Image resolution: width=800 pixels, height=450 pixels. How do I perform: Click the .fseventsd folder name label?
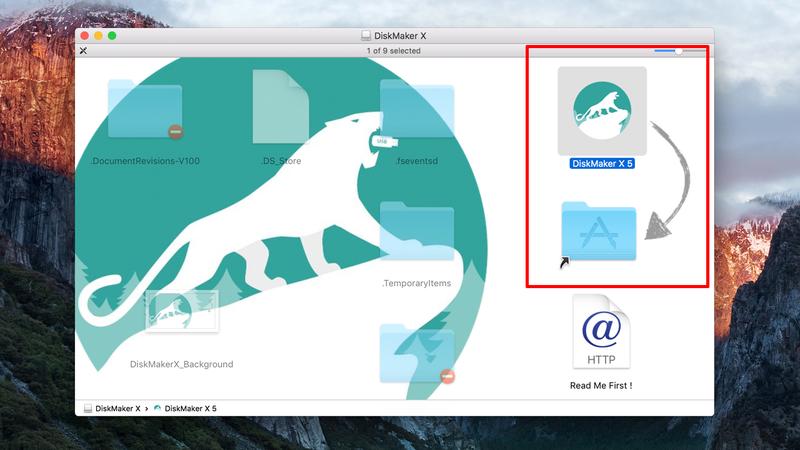417,161
